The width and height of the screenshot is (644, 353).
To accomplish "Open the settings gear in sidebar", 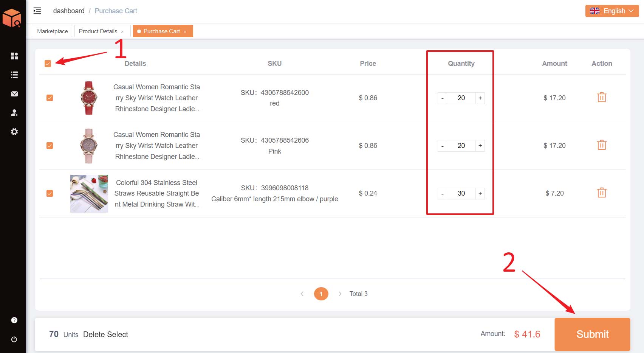I will coord(14,132).
